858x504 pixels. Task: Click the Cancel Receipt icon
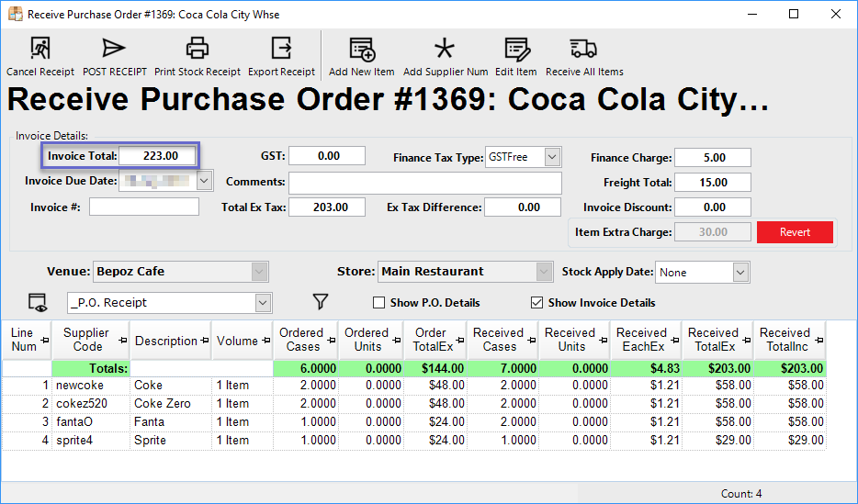40,50
